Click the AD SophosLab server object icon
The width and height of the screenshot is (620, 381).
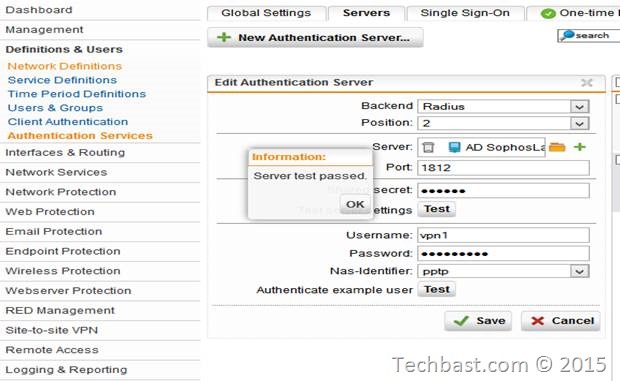coord(455,147)
